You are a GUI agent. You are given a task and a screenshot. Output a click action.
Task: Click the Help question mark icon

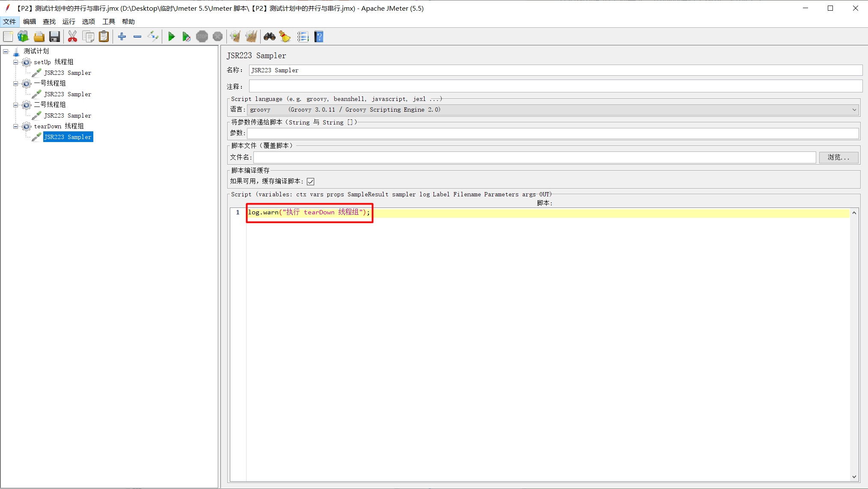click(319, 37)
